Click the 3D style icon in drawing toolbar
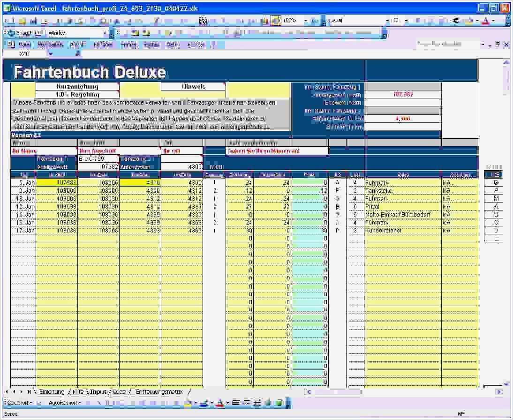This screenshot has width=513, height=420. pyautogui.click(x=279, y=403)
